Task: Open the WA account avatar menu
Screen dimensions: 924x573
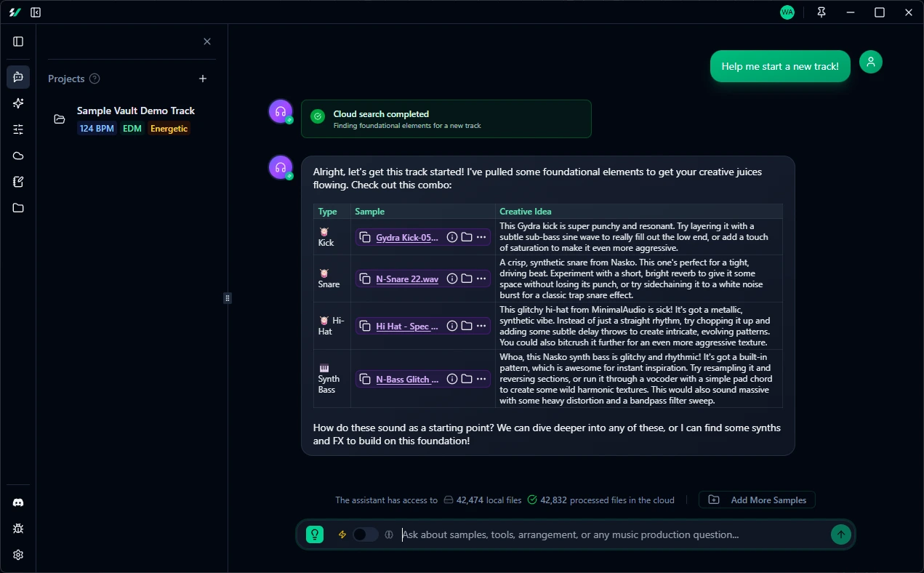Action: [x=787, y=12]
